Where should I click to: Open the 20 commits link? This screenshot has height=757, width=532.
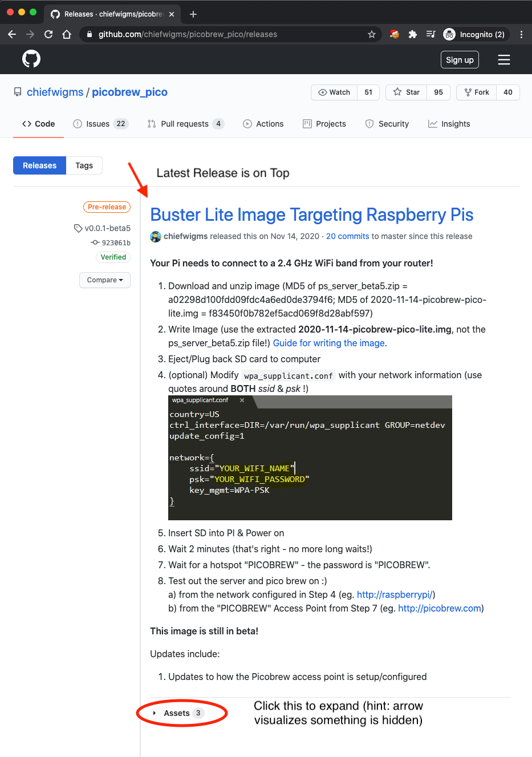tap(348, 236)
